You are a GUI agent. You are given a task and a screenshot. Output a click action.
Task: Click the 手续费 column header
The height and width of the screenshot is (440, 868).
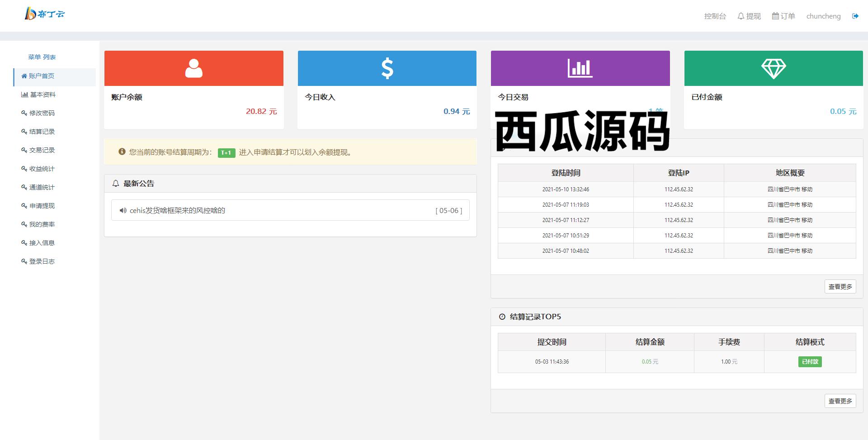pyautogui.click(x=729, y=342)
